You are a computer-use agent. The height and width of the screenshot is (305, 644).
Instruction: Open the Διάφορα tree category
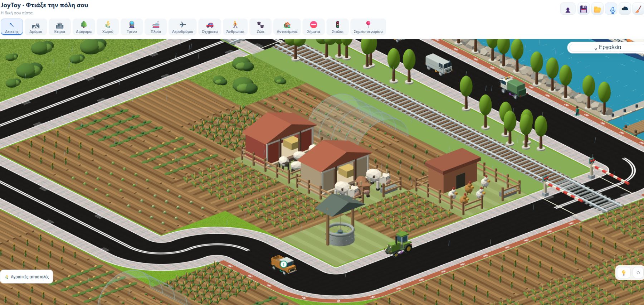(x=84, y=27)
